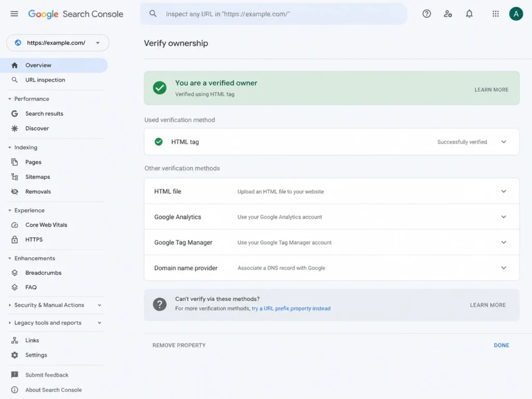532x399 pixels.
Task: Open the https://example.com/ property dropdown
Action: click(58, 43)
